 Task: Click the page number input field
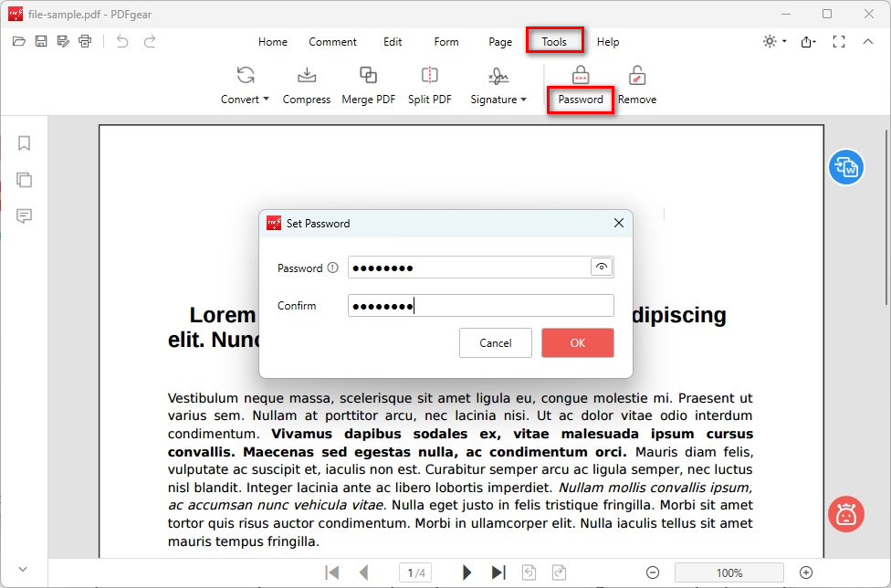pos(415,572)
